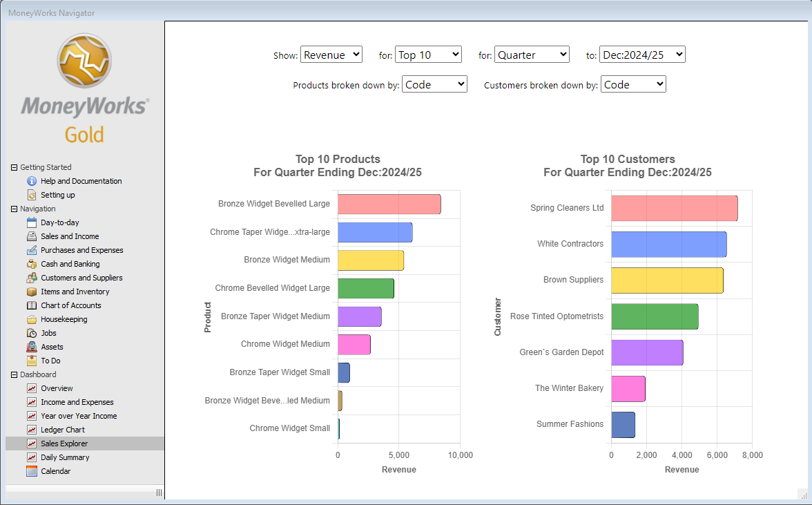Screen dimensions: 812x505
Task: Open the Show Revenue dropdown
Action: tap(331, 55)
